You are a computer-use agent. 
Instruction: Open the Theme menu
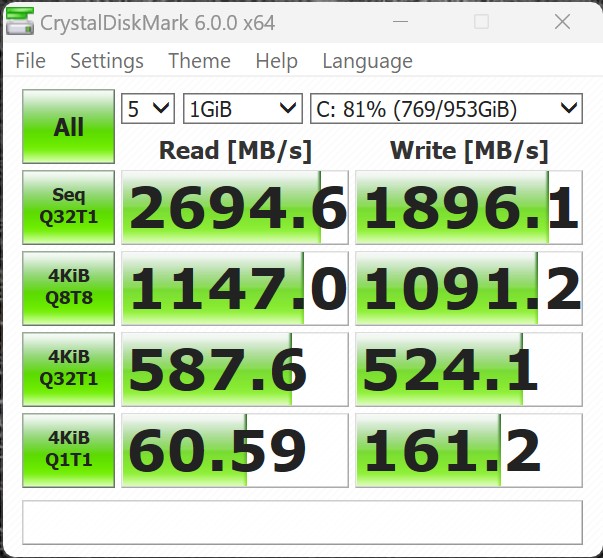[x=199, y=61]
